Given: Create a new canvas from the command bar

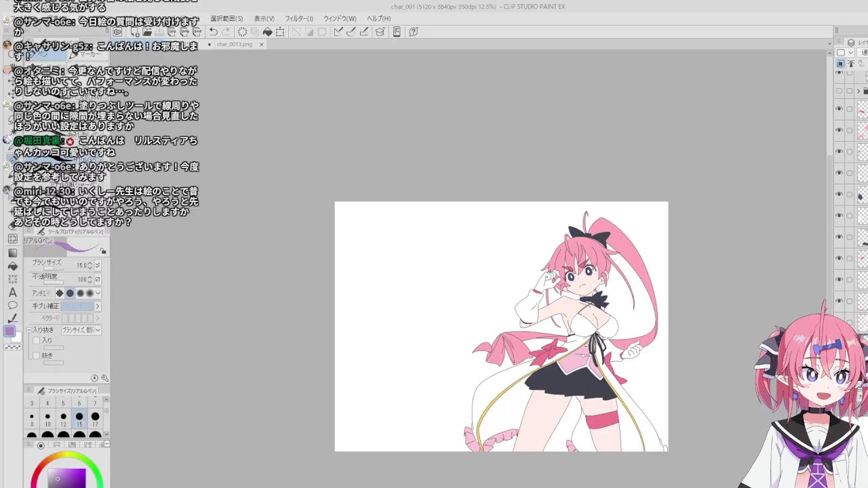Looking at the screenshot, I should click(135, 32).
